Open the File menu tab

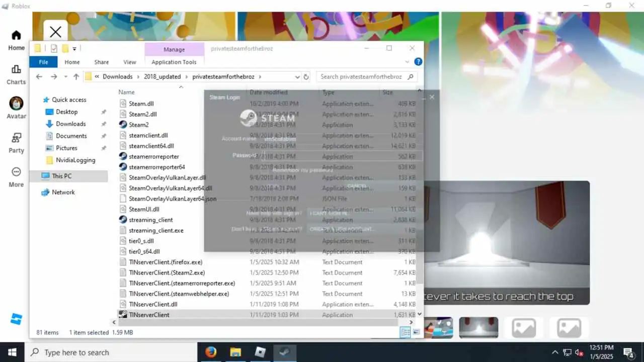coord(43,62)
